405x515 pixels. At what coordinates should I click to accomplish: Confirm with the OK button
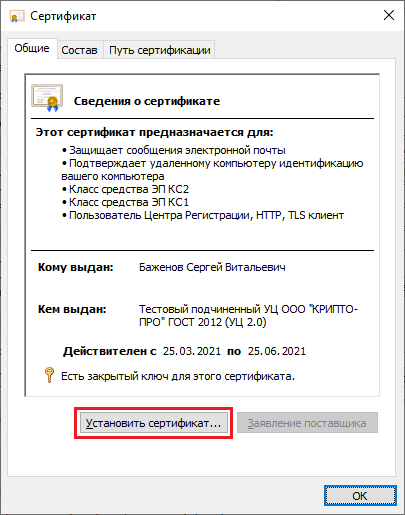coord(360,496)
